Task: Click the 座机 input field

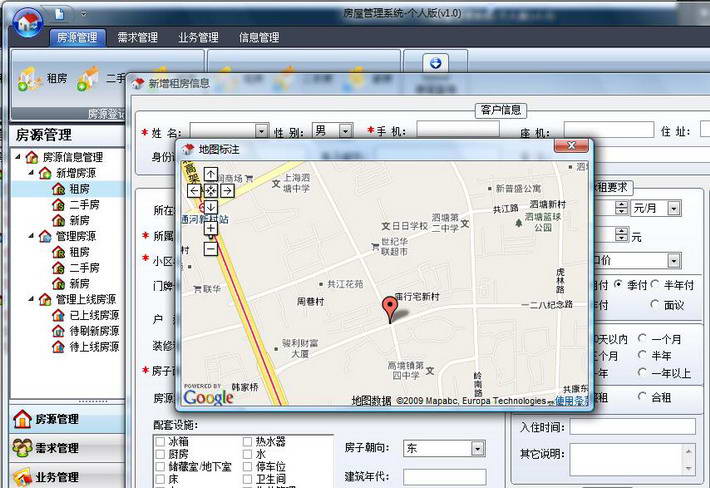Action: click(x=609, y=130)
